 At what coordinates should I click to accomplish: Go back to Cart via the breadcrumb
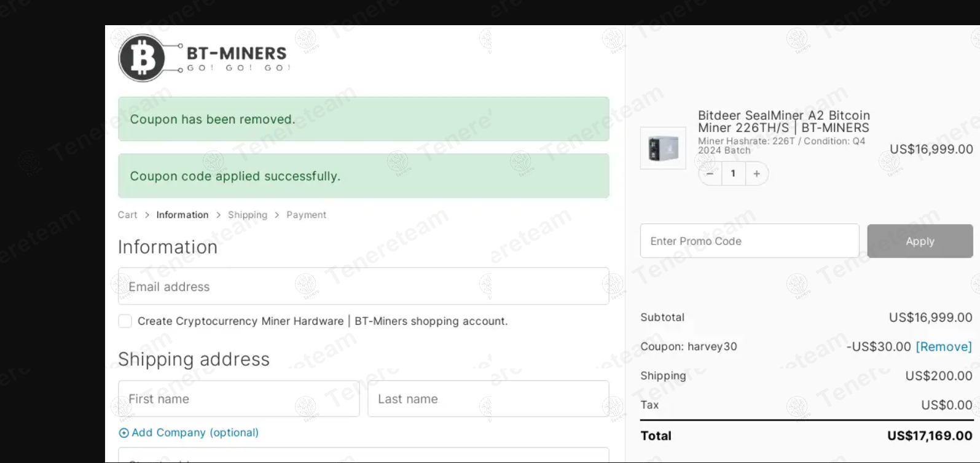[x=127, y=214]
